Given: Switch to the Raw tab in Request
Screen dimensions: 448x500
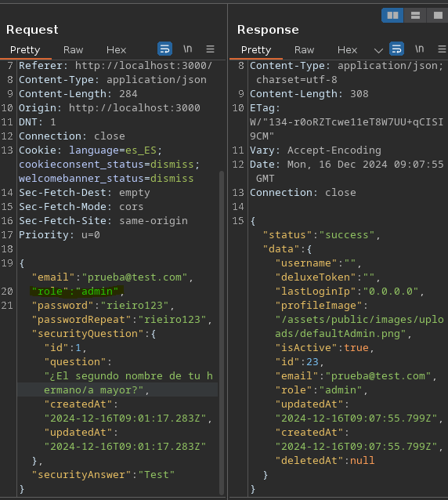Looking at the screenshot, I should (x=73, y=49).
